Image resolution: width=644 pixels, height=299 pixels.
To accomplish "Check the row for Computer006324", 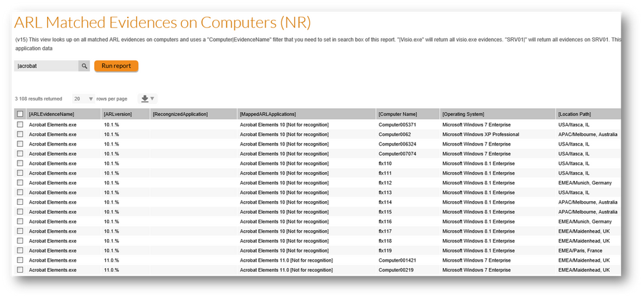I will [20, 144].
